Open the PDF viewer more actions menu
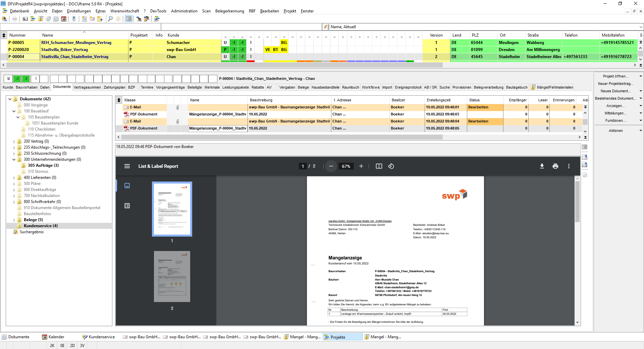The image size is (644, 349). 569,166
